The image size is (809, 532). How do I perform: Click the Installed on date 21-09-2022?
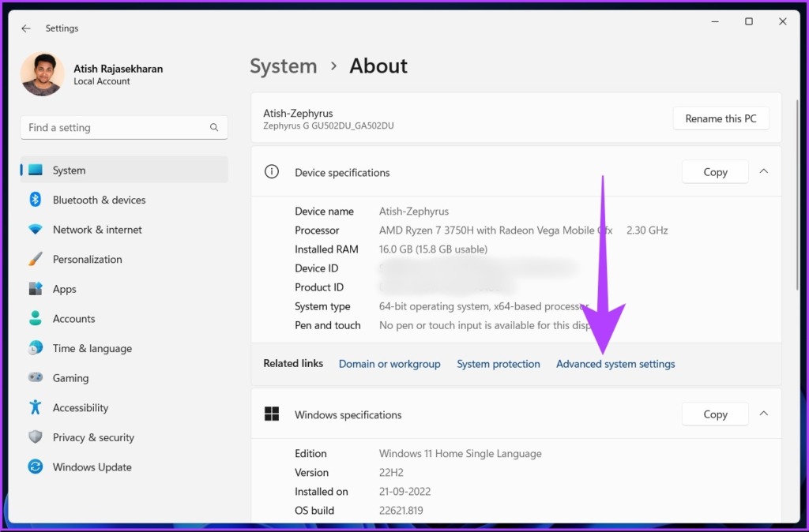click(404, 492)
